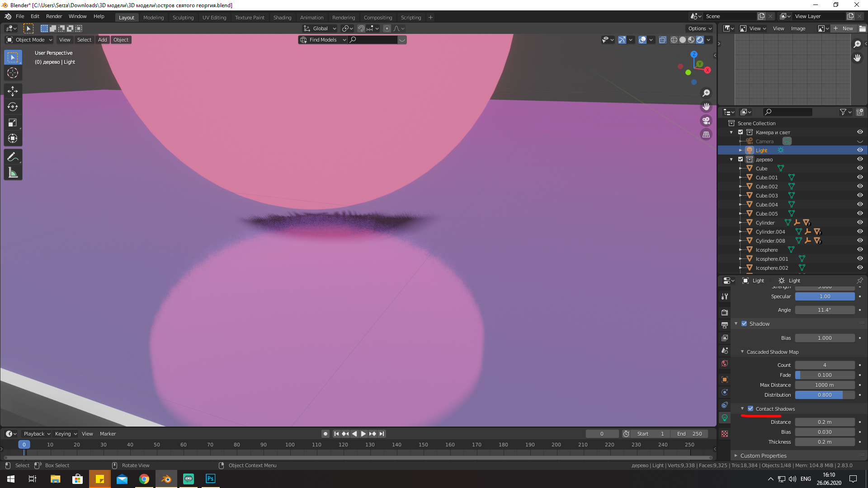Adjust the Specular slider

(x=825, y=296)
